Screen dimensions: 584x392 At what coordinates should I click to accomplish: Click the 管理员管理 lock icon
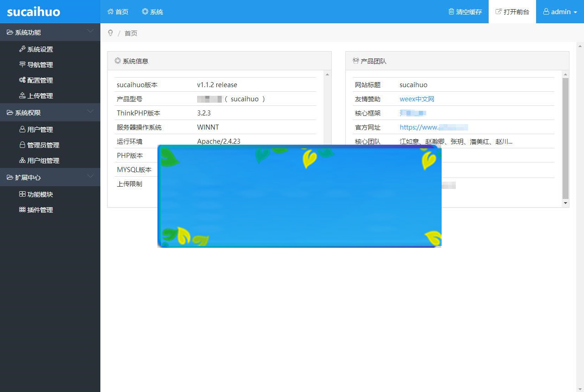[x=22, y=145]
